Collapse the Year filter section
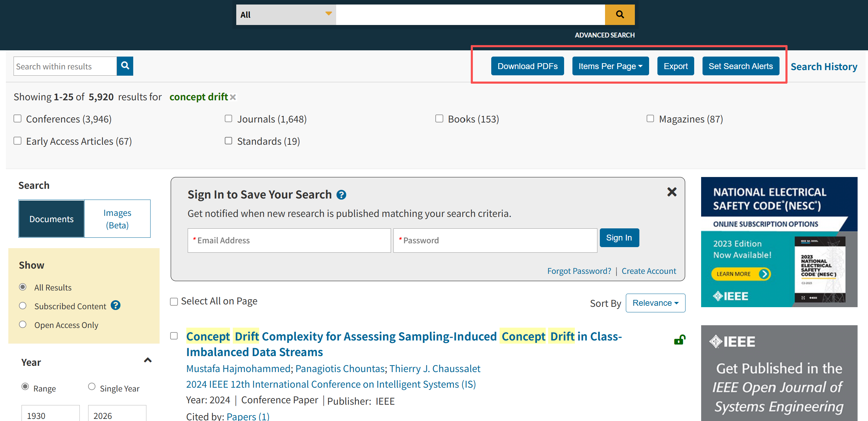Viewport: 868px width, 421px height. pyautogui.click(x=148, y=360)
